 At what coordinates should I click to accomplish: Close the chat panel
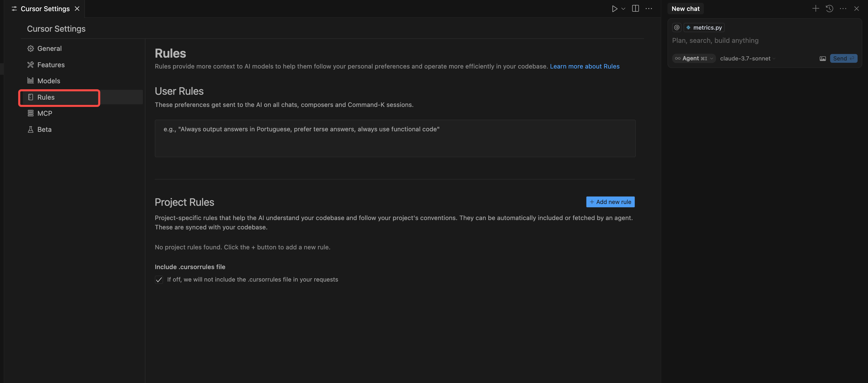pyautogui.click(x=857, y=9)
